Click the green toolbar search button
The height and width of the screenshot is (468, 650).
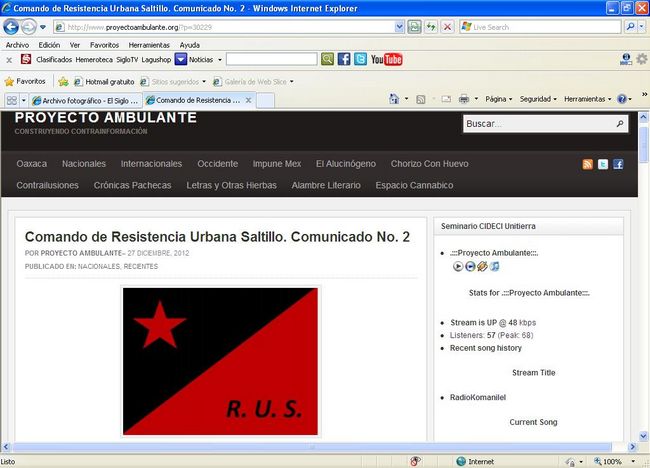click(327, 60)
